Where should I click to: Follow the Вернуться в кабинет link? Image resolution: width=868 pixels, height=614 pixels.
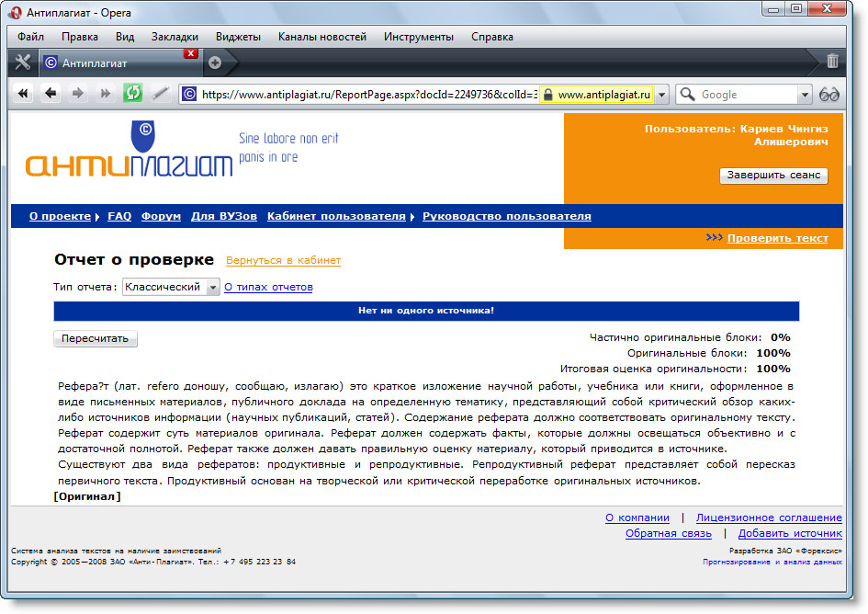click(283, 260)
